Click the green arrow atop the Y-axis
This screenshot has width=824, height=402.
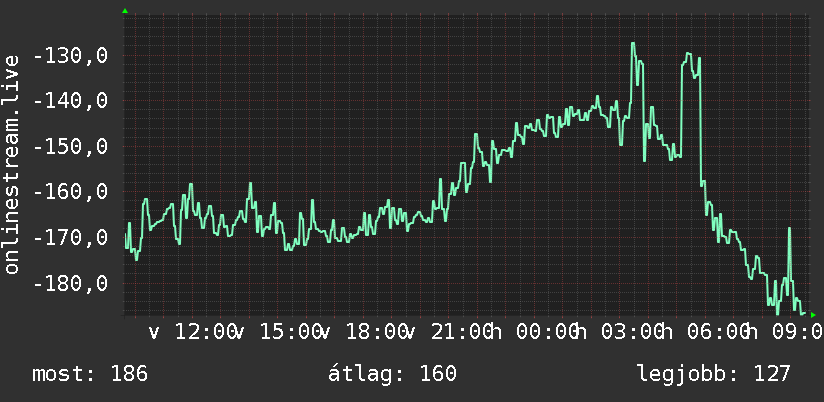125,11
